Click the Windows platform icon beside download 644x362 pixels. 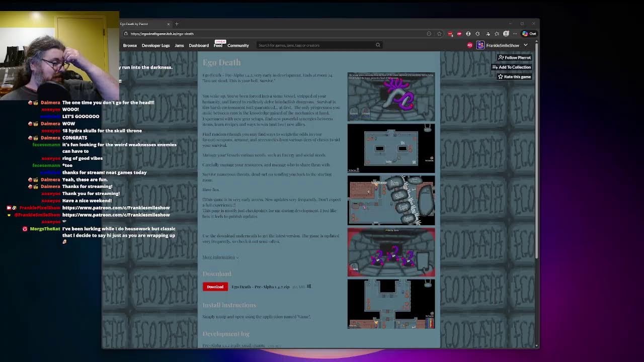click(x=309, y=287)
